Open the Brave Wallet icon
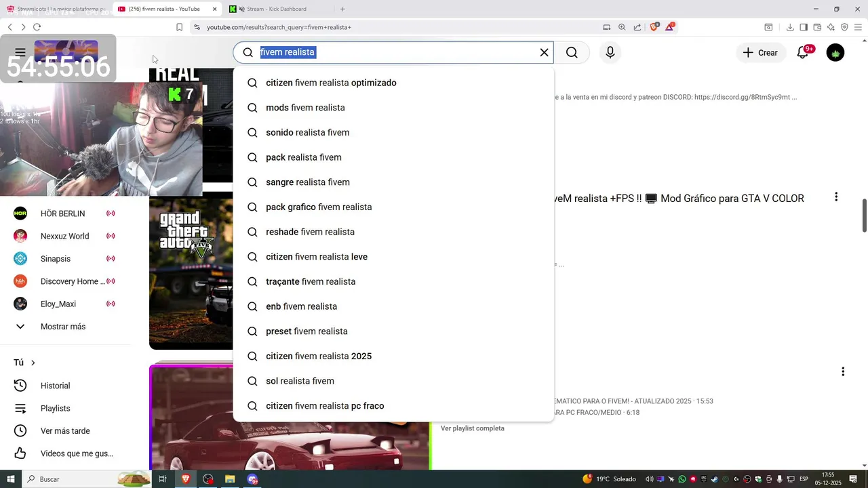868x488 pixels. pyautogui.click(x=817, y=27)
